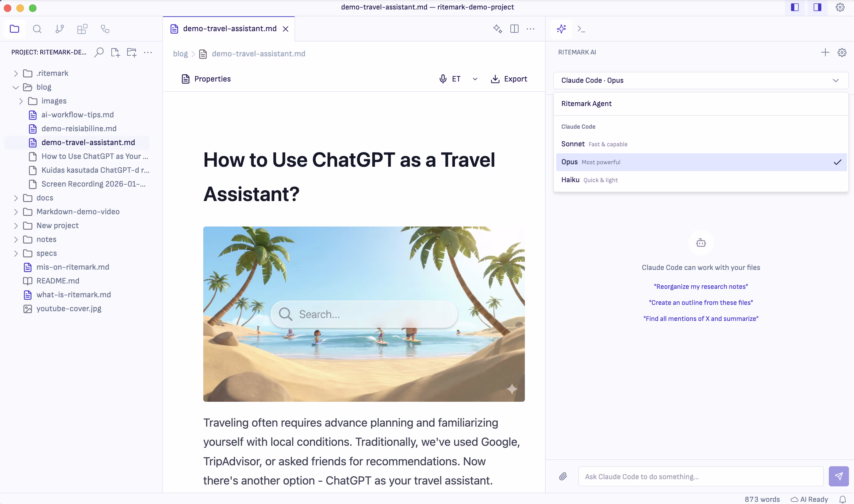
Task: Click the new folder icon in project header
Action: [x=132, y=52]
